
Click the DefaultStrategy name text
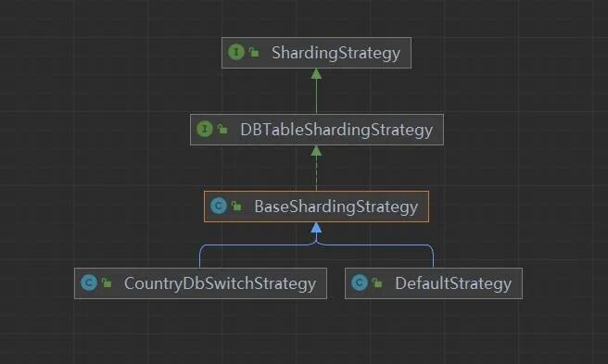(453, 283)
